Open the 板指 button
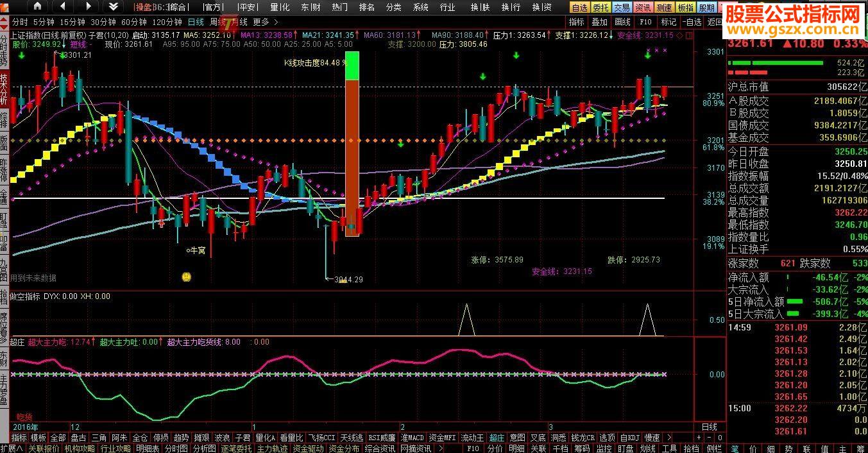868x453 pixels. pos(685,7)
